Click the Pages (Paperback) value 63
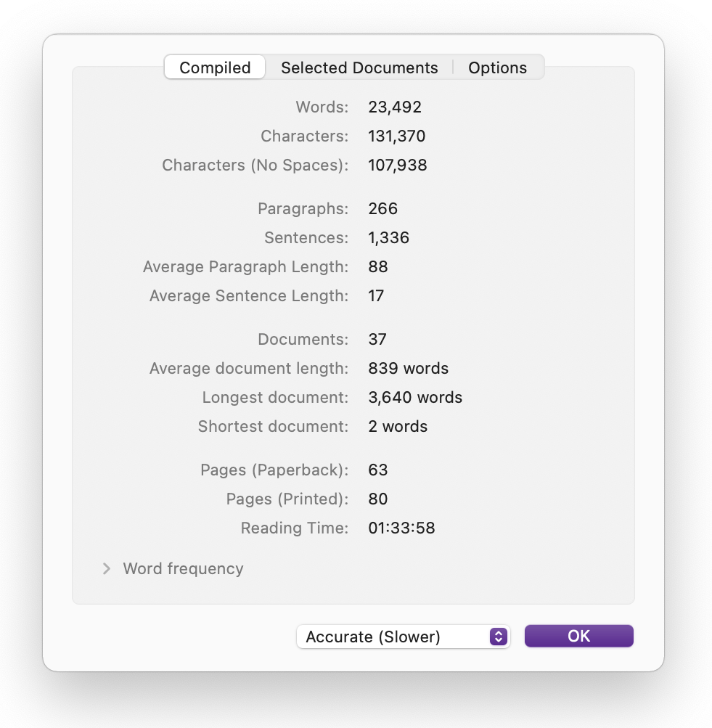Screen dimensions: 712x728 [x=378, y=470]
